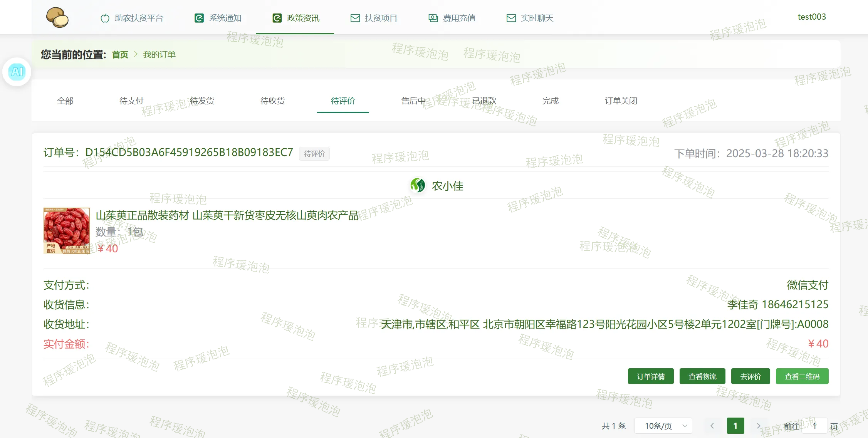The height and width of the screenshot is (438, 868).
Task: Click the 去评价 button
Action: click(x=750, y=376)
